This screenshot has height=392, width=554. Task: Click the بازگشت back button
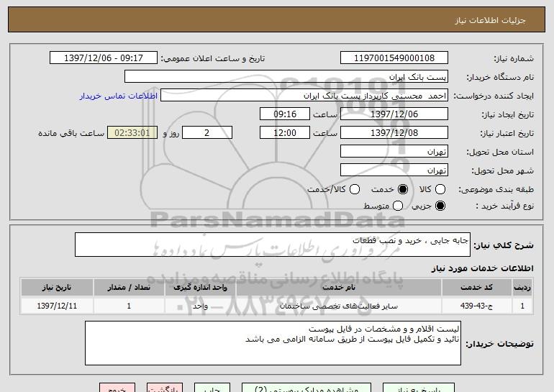click(165, 388)
